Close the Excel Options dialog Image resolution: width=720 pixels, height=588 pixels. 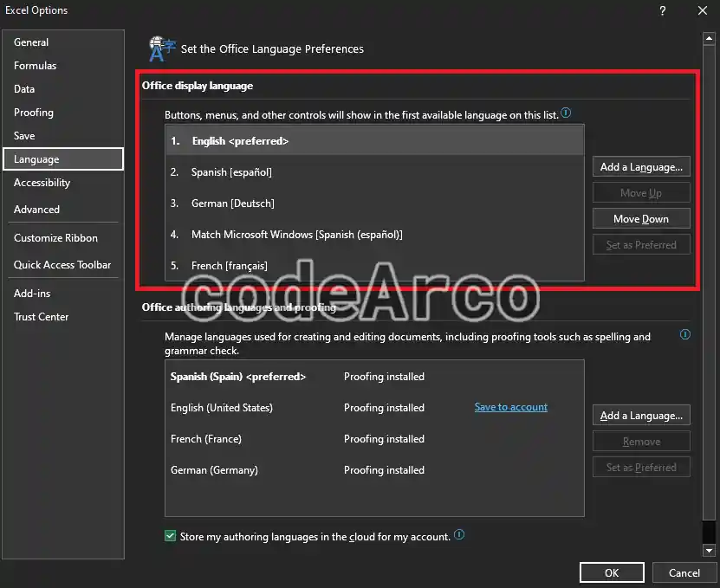tap(702, 10)
